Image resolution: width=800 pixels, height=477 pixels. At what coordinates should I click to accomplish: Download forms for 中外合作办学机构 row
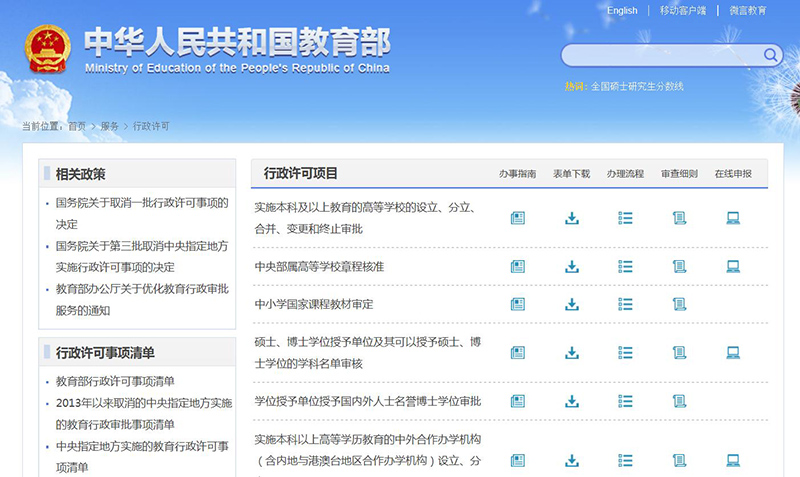tap(572, 461)
